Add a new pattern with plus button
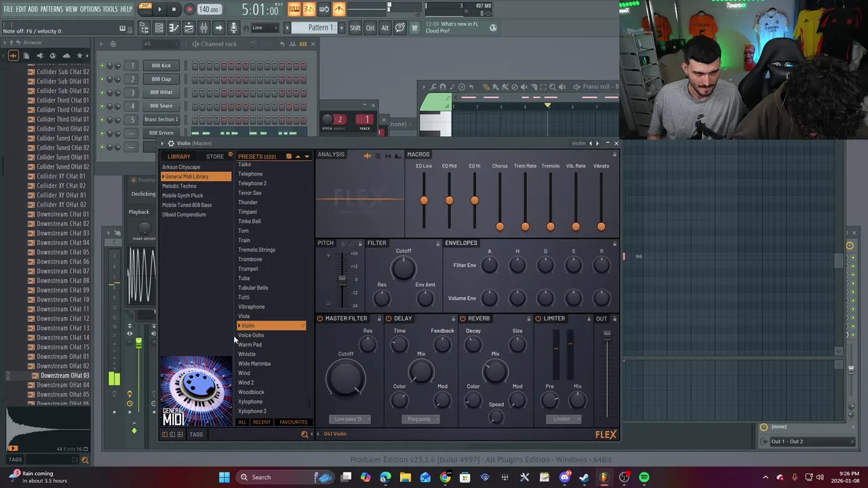 pos(341,28)
